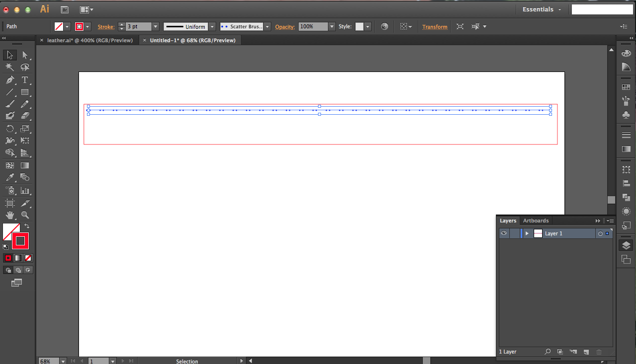This screenshot has width=636, height=364.
Task: Open the Scatter Brush definition dropdown
Action: point(267,26)
